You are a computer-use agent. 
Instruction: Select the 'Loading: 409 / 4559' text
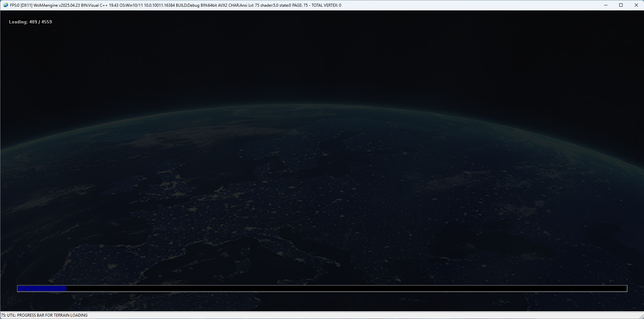[31, 22]
